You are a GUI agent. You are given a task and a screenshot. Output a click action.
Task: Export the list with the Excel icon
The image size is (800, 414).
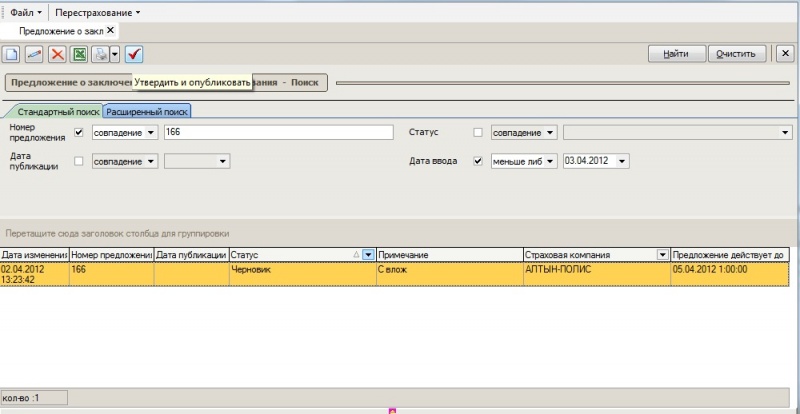tap(80, 54)
